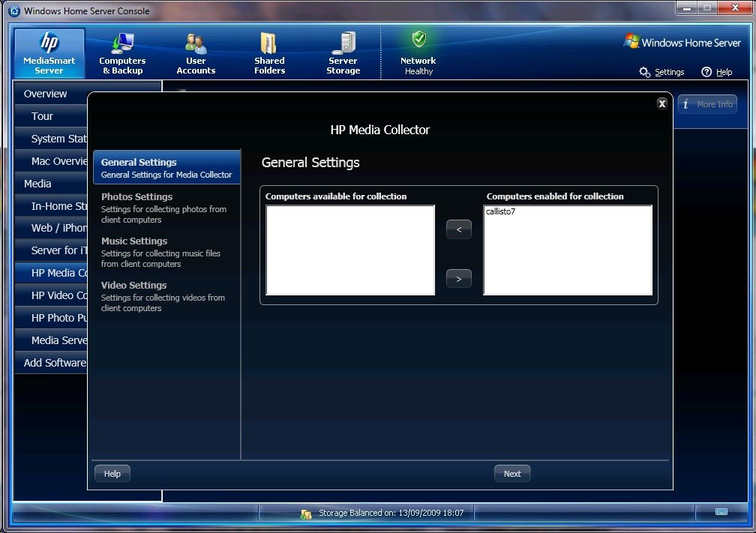756x533 pixels.
Task: Click the right arrow move button
Action: pyautogui.click(x=459, y=279)
